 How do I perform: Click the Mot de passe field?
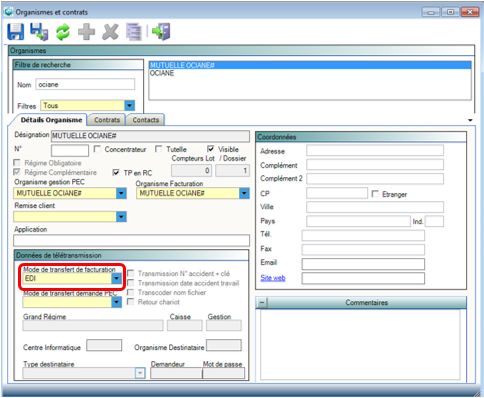pyautogui.click(x=223, y=373)
